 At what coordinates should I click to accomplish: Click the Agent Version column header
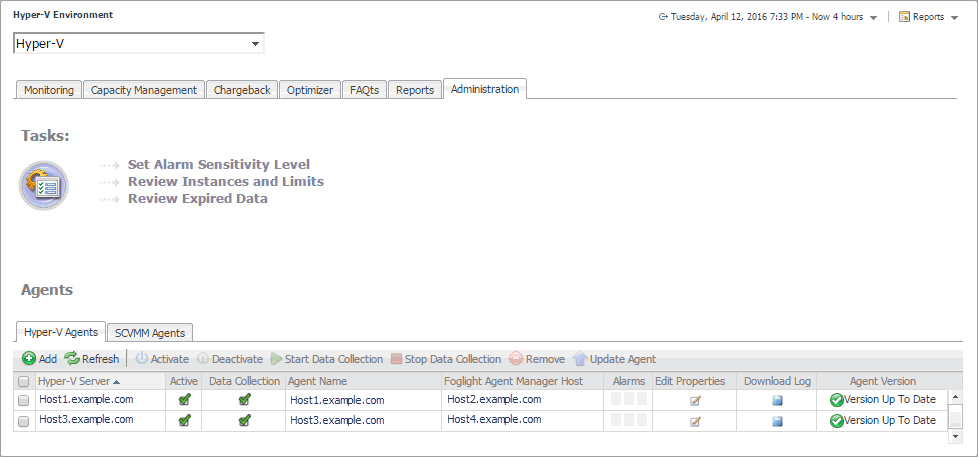tap(883, 381)
